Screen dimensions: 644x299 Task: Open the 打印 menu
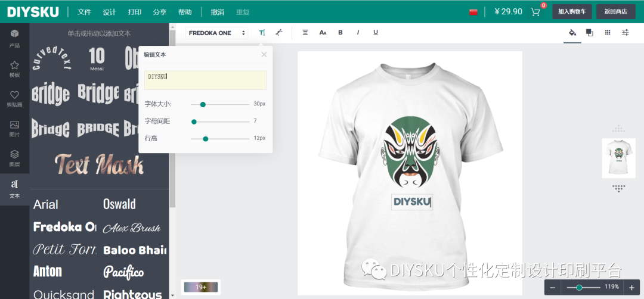pos(134,12)
